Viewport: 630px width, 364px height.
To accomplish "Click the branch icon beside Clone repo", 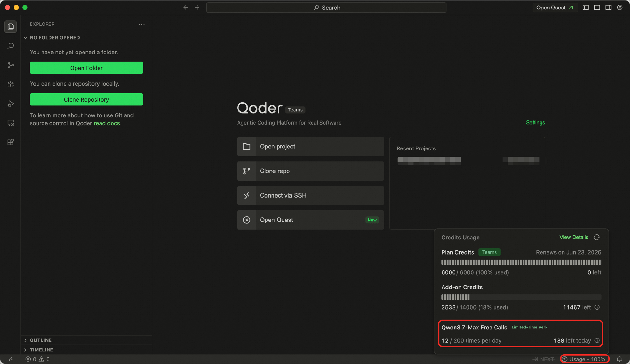I will (247, 171).
